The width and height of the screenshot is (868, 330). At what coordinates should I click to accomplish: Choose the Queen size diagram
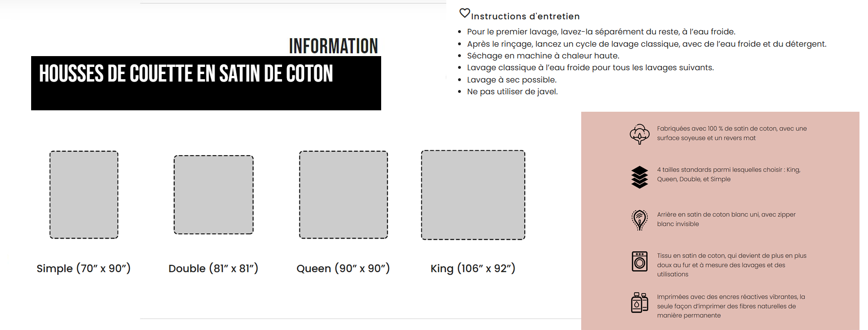click(x=343, y=195)
